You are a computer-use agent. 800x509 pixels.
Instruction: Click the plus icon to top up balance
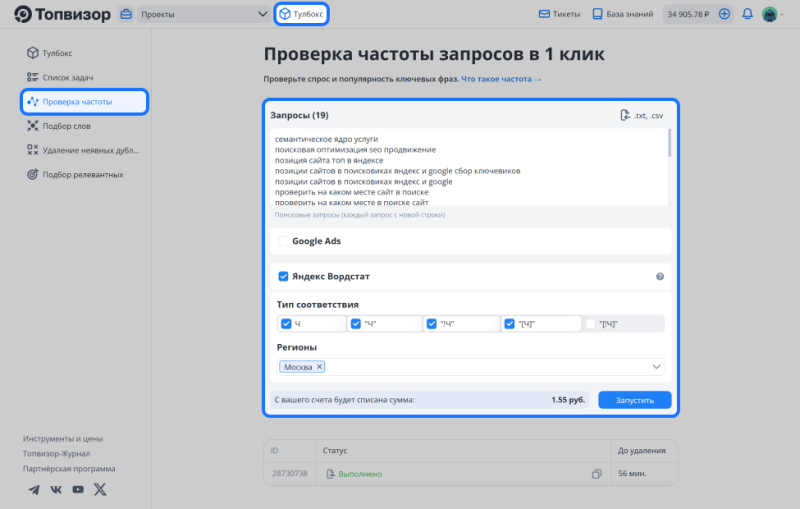tap(724, 14)
